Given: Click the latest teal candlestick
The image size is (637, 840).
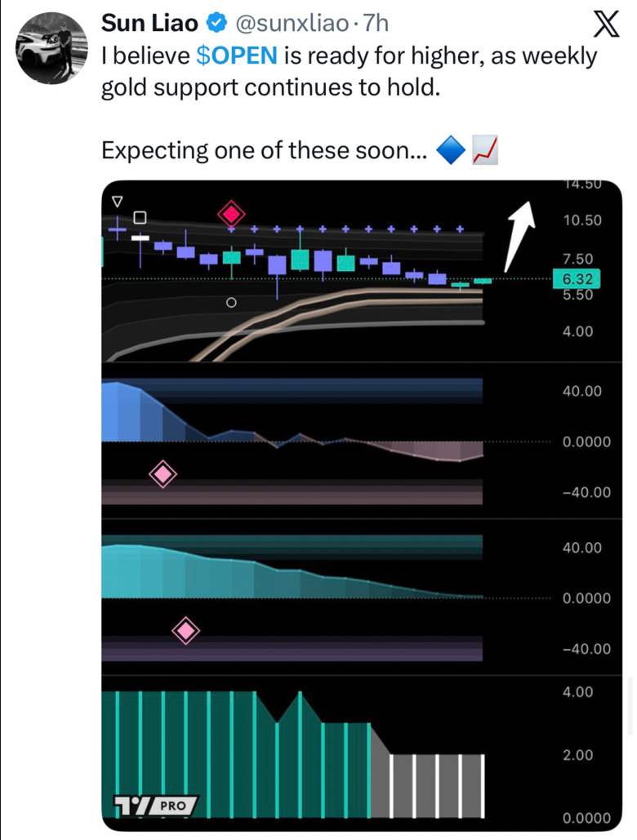Looking at the screenshot, I should tap(483, 281).
